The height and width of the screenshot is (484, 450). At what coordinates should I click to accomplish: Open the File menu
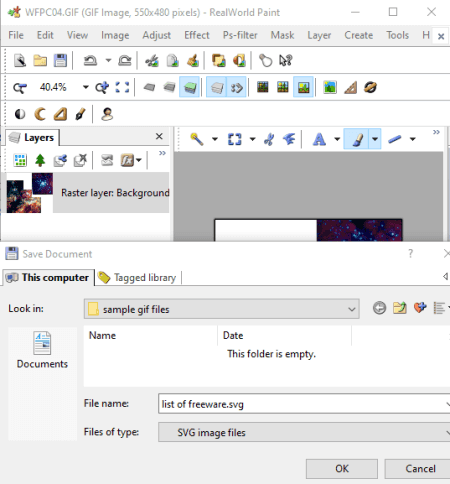click(16, 35)
